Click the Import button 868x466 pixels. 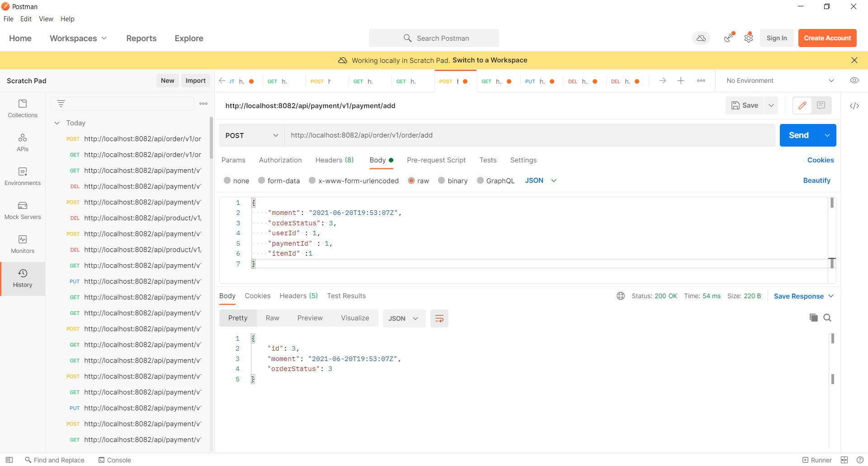pos(195,81)
